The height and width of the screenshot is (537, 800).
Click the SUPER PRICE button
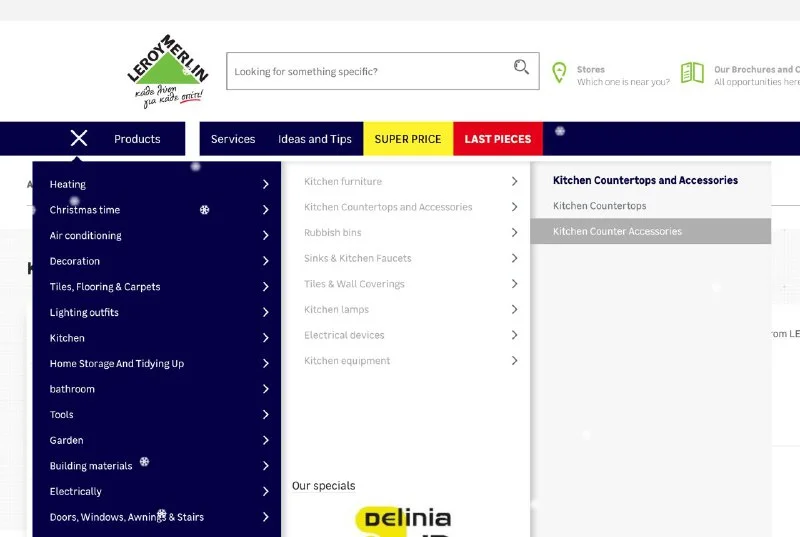click(408, 139)
